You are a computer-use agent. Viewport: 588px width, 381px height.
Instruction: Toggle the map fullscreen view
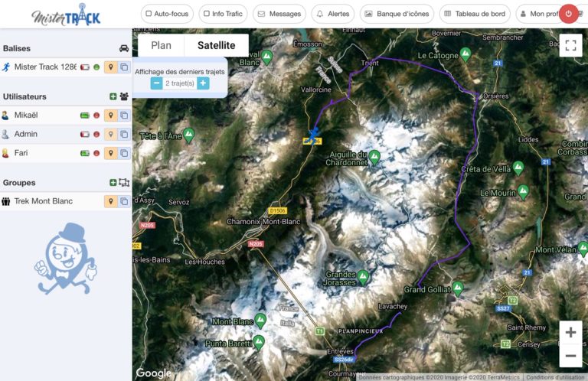[x=570, y=45]
